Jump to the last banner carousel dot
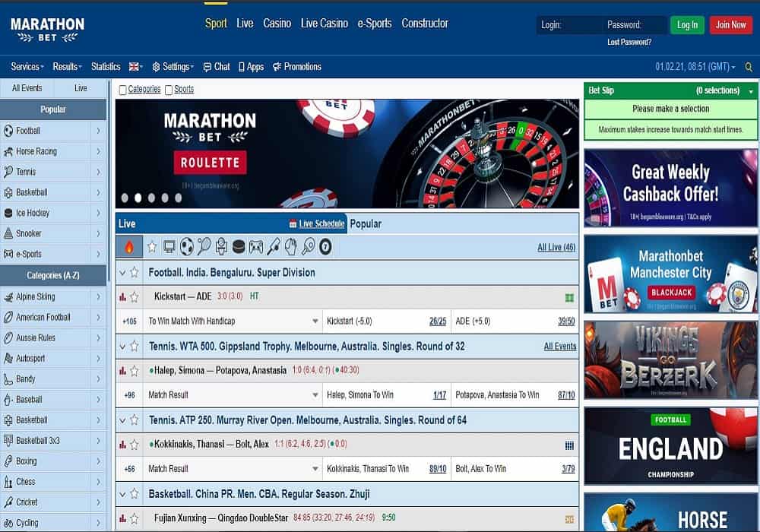This screenshot has width=760, height=532. pyautogui.click(x=179, y=198)
